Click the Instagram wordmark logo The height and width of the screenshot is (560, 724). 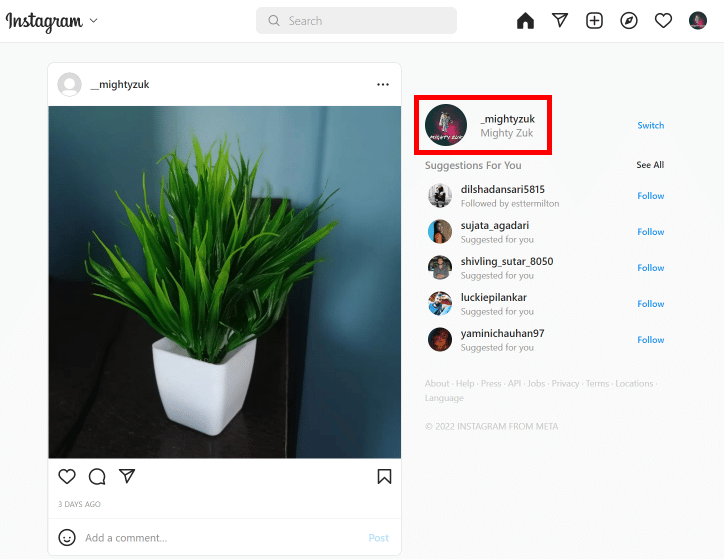click(44, 21)
